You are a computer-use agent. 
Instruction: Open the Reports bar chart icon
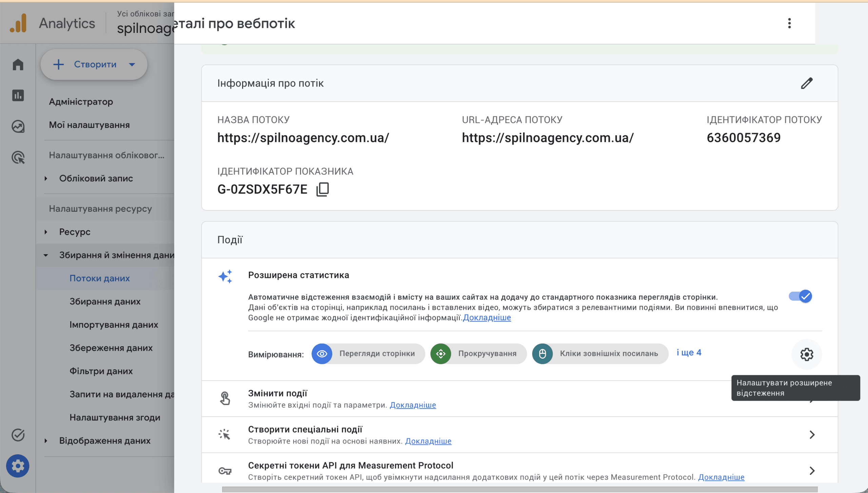(18, 95)
